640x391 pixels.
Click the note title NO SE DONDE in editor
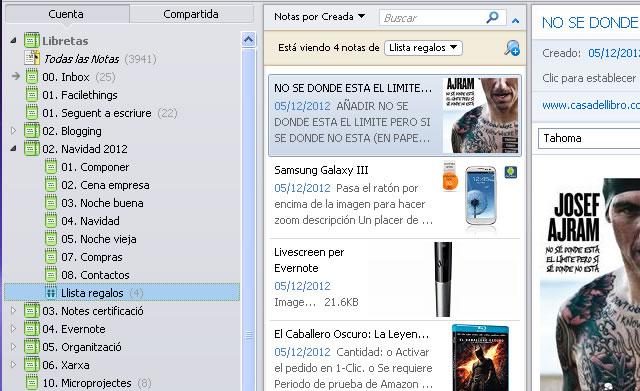click(x=590, y=22)
